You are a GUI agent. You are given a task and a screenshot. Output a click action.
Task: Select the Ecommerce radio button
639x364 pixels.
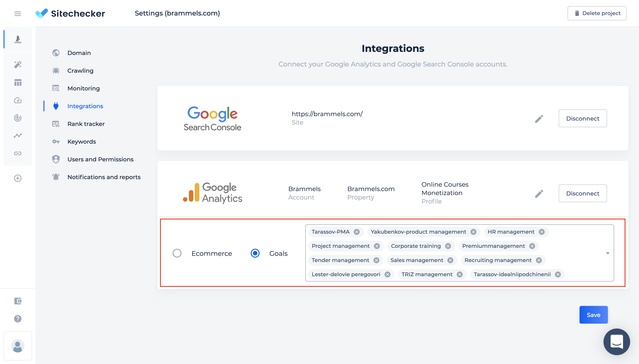point(177,253)
